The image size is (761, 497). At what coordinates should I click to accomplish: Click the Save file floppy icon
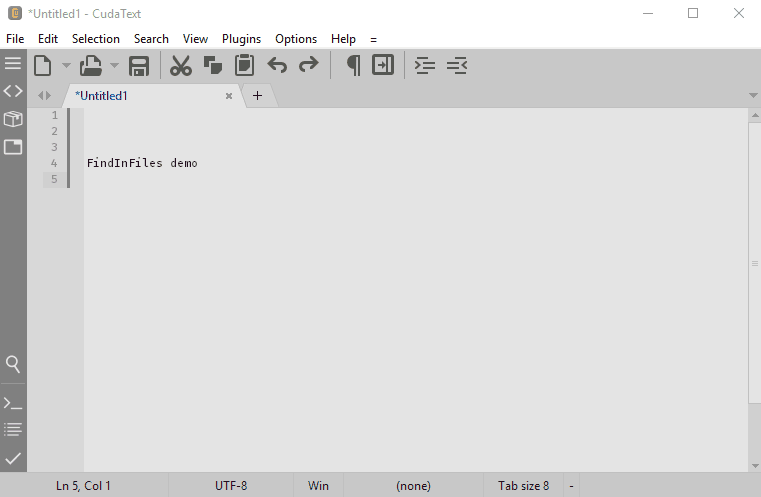[139, 66]
